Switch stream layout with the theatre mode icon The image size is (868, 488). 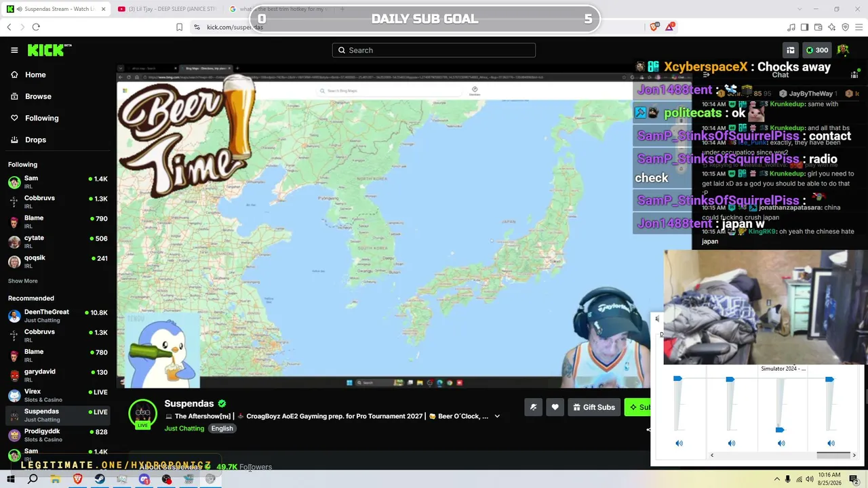point(791,50)
